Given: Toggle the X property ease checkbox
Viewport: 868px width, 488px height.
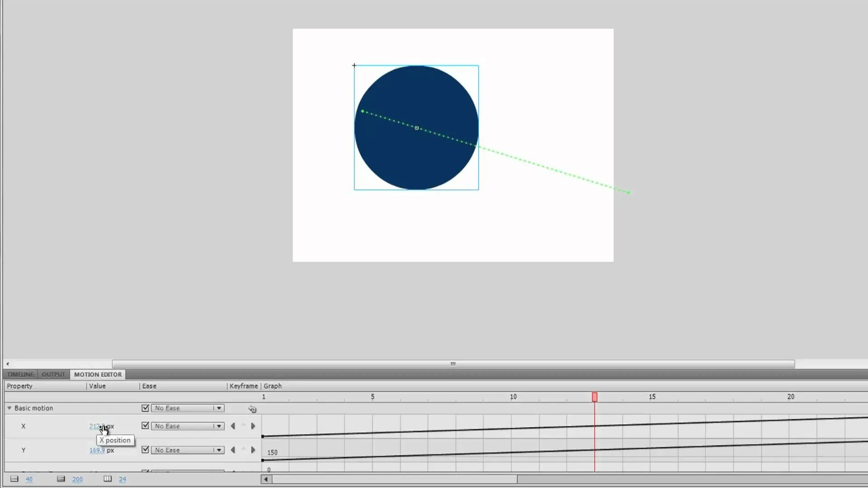Looking at the screenshot, I should 145,426.
